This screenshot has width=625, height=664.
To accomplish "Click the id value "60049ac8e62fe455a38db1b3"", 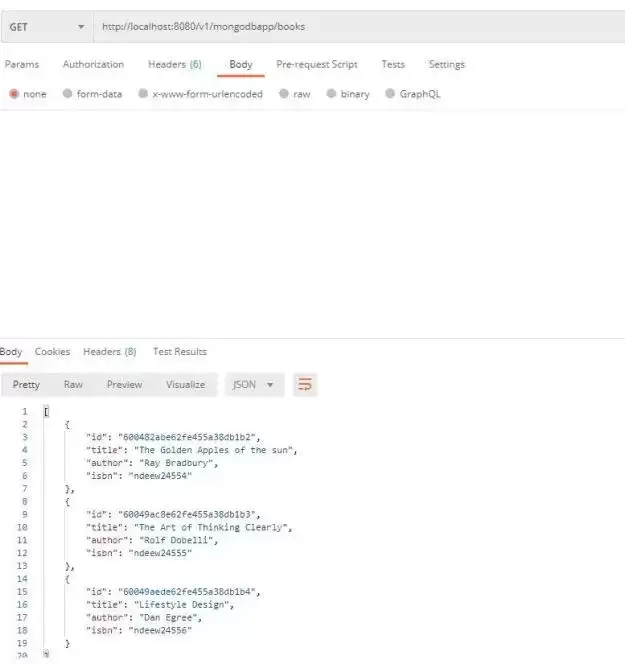I will point(187,515).
